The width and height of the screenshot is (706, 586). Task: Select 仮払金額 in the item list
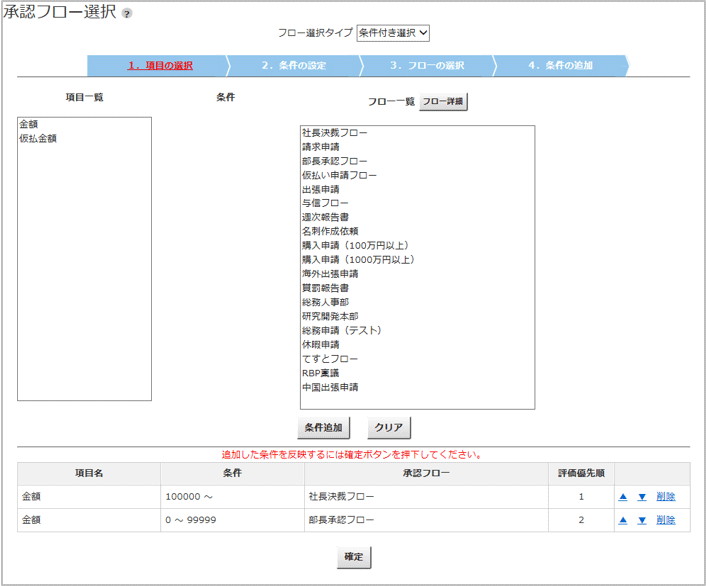(38, 139)
